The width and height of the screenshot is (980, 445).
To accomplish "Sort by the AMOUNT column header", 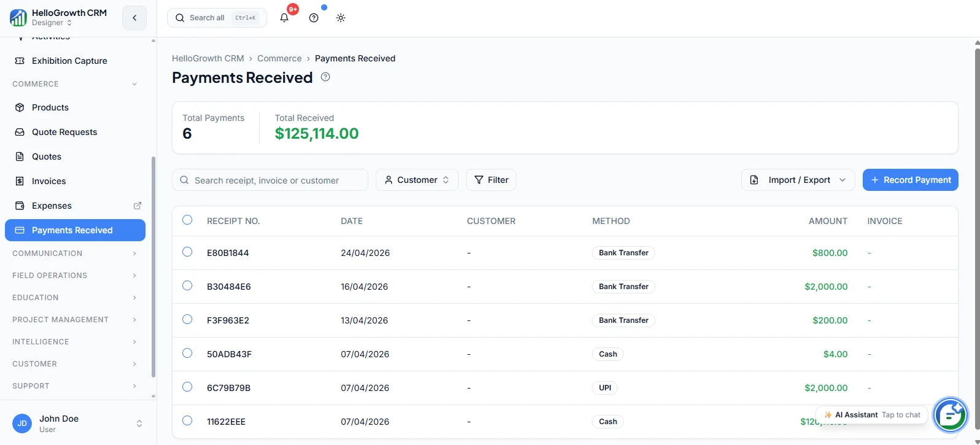I will [x=828, y=221].
